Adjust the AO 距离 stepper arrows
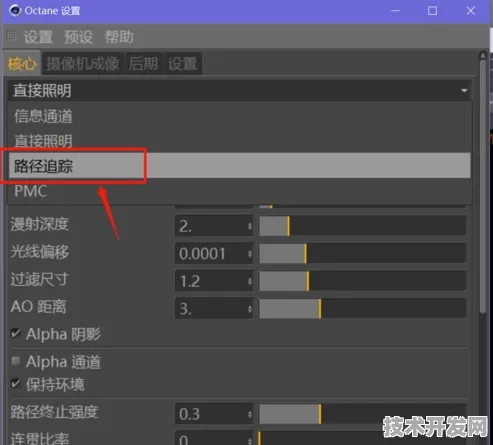493x445 pixels. [x=250, y=308]
